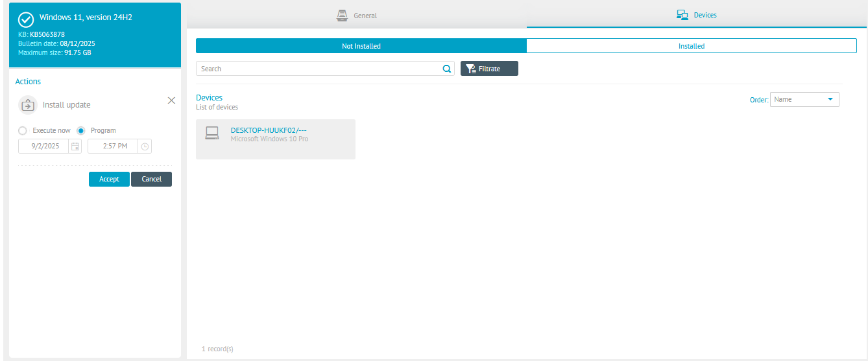The image size is (868, 361).
Task: Switch to the General tab
Action: pyautogui.click(x=357, y=15)
